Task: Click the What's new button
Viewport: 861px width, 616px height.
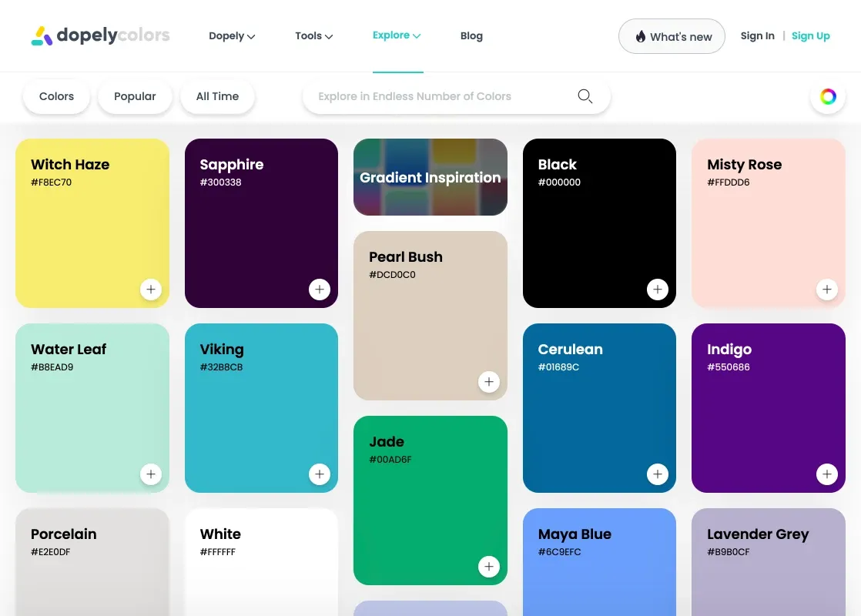Action: (x=672, y=36)
